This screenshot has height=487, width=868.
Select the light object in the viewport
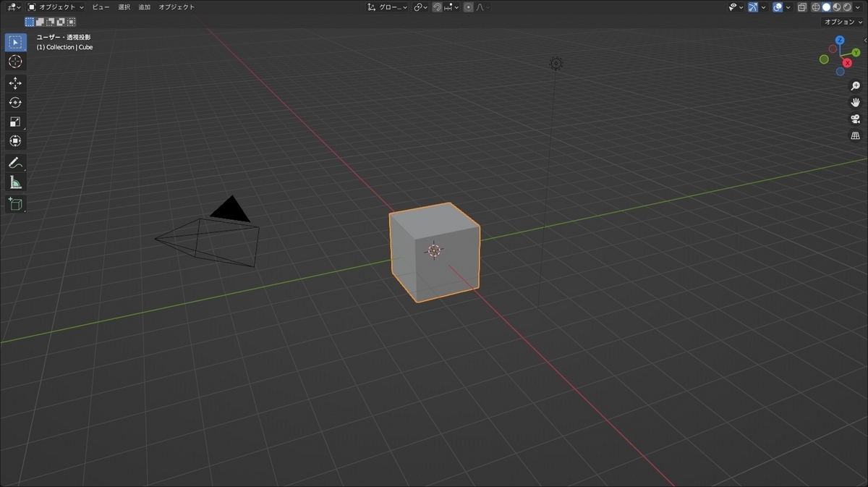[556, 64]
